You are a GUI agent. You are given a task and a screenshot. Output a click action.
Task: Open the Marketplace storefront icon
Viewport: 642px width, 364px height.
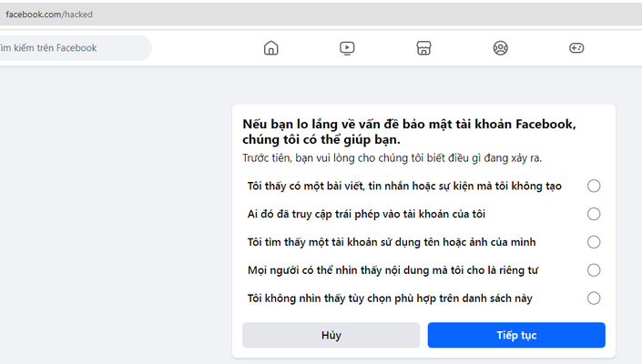coord(423,48)
